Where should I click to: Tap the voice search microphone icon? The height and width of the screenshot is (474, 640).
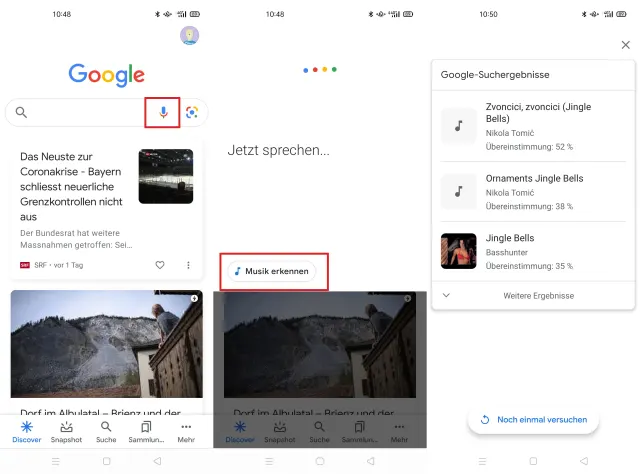(x=163, y=112)
